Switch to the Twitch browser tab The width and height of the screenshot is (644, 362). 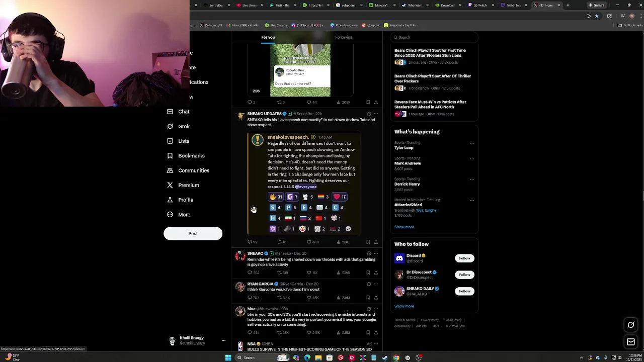coord(480,5)
